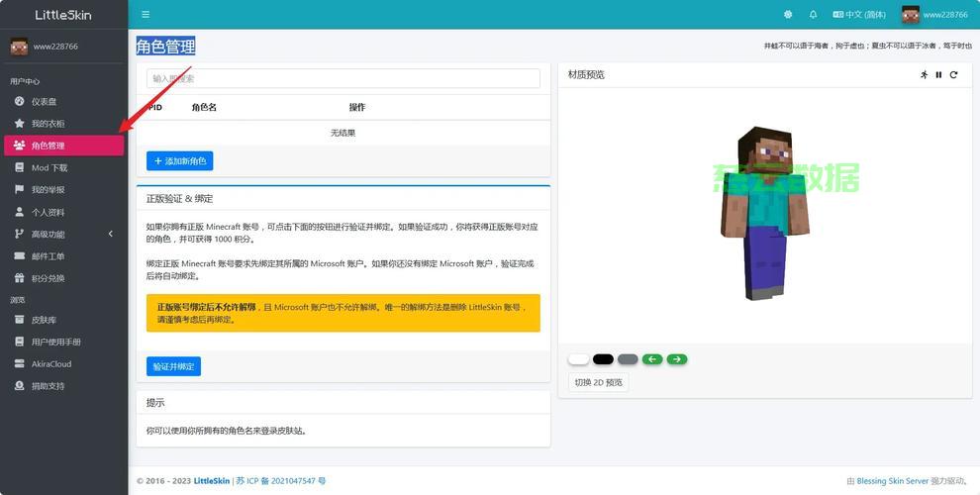Open Mod 下载 in the sidebar
This screenshot has height=495, width=980.
pos(63,167)
